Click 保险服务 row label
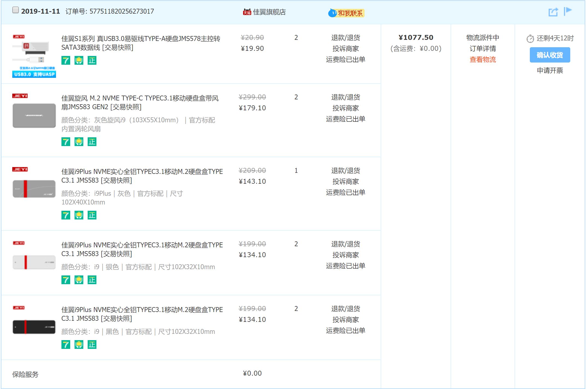Viewport: 588px width, 389px height. pyautogui.click(x=25, y=374)
